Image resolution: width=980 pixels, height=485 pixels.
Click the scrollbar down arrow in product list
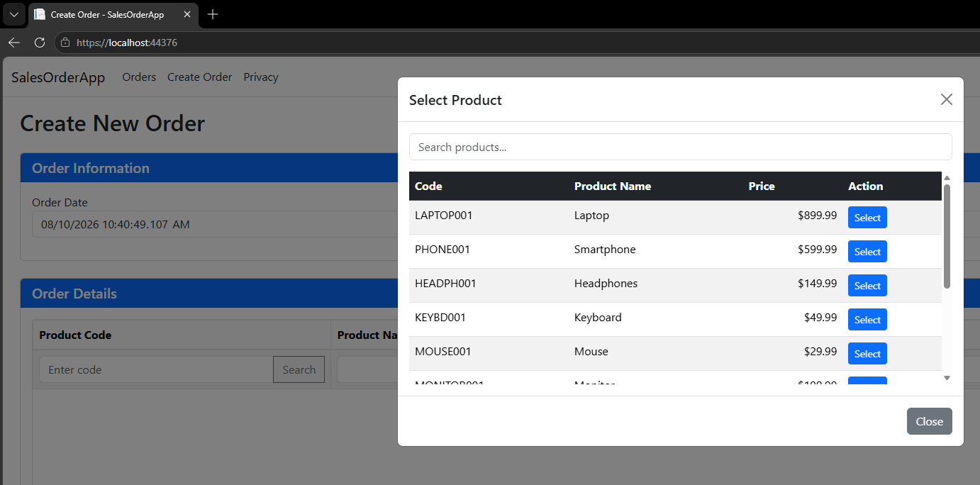[947, 378]
